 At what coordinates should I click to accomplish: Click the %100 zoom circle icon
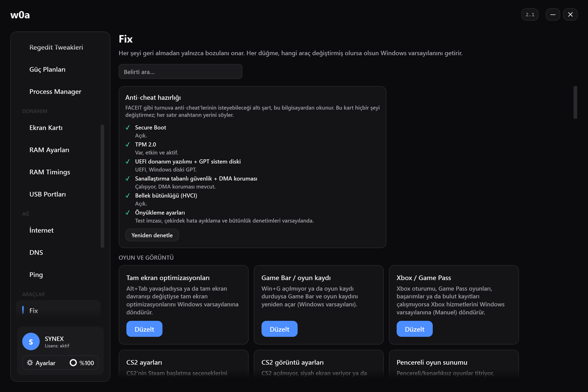pyautogui.click(x=73, y=363)
